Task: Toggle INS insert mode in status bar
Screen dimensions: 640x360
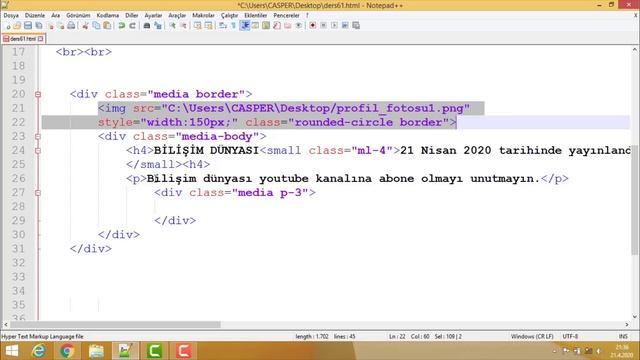Action: point(623,337)
